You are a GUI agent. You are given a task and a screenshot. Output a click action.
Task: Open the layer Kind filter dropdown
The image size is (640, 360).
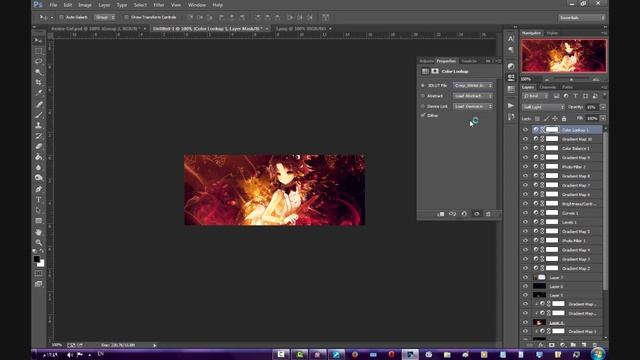click(x=536, y=96)
